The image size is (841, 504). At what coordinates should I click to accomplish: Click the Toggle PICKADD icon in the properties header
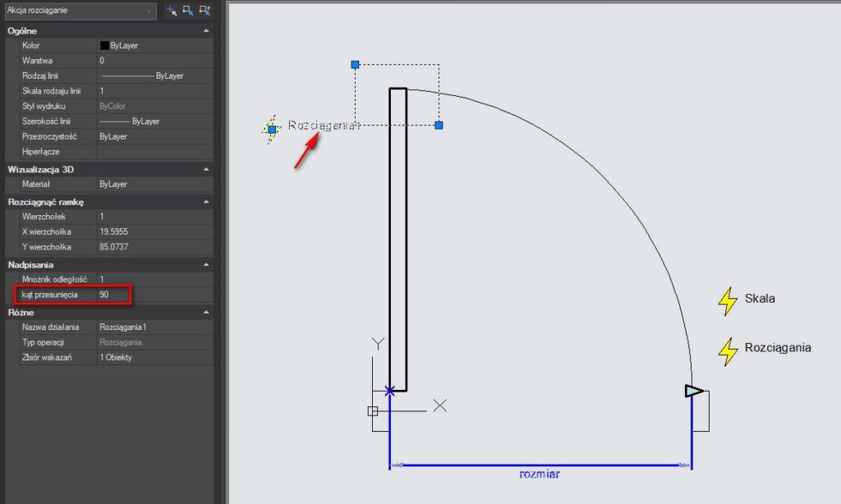[x=172, y=11]
